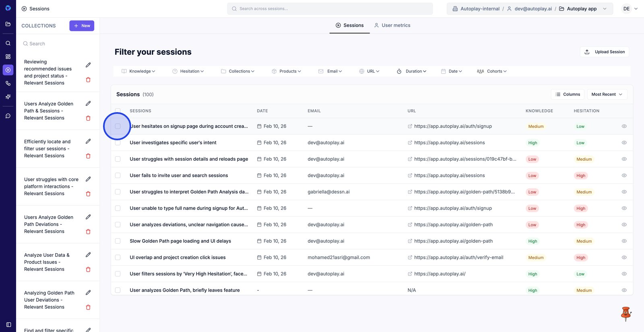Edit the 'Users Analyze Golden Path & Sessions' collection
Viewport: 644px width, 332px height.
(x=88, y=104)
